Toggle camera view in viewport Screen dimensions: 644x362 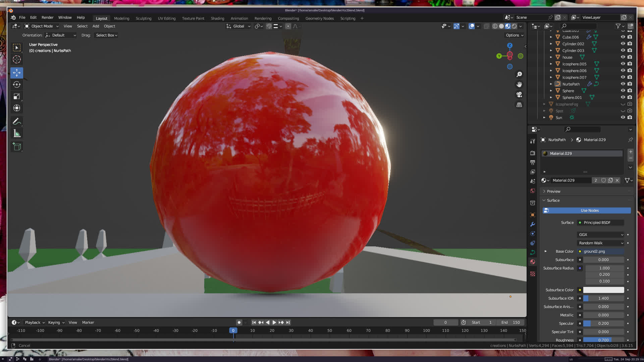point(519,95)
